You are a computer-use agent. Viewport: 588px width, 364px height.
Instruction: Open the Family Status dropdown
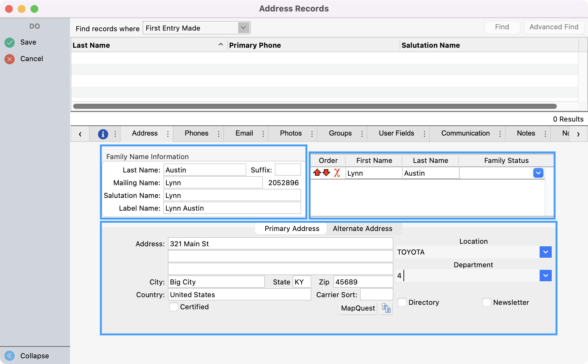point(538,173)
